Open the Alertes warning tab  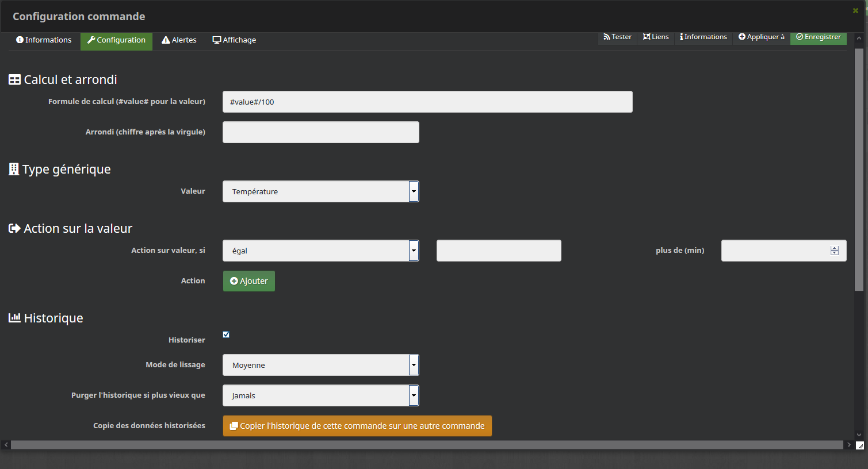point(179,40)
